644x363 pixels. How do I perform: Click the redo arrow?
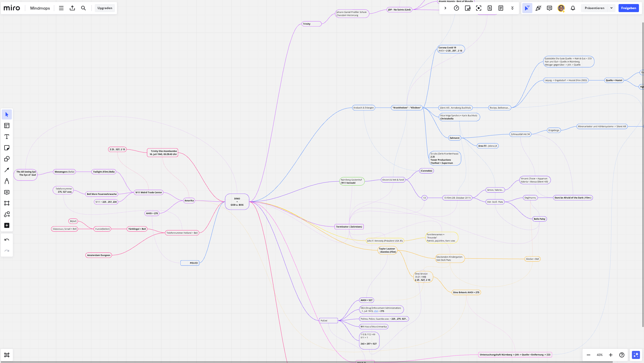tap(7, 251)
